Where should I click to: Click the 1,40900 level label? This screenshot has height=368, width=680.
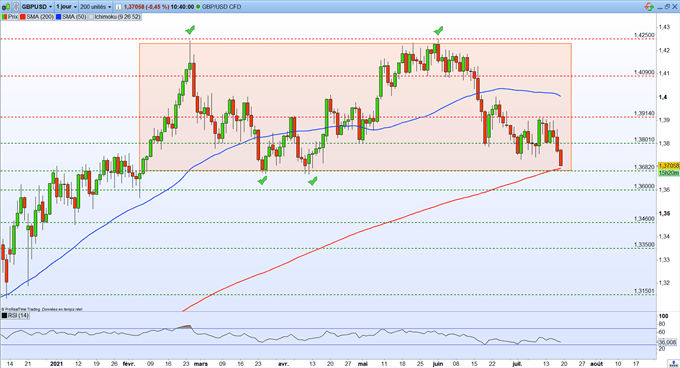click(x=644, y=72)
